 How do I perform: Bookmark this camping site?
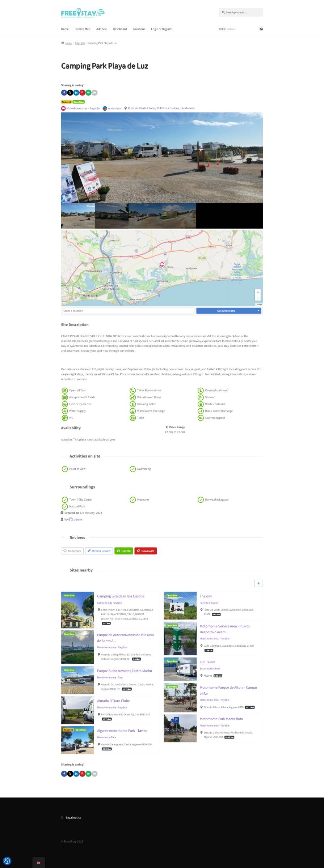click(72, 551)
